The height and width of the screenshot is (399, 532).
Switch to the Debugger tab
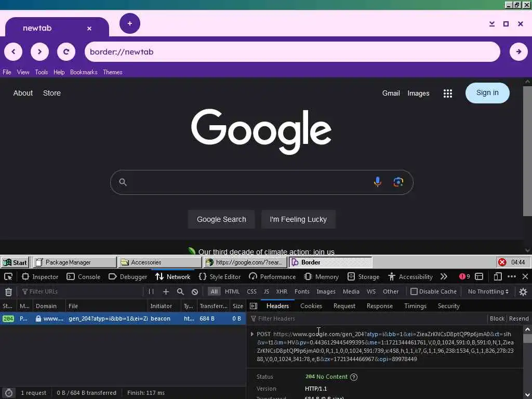128,277
